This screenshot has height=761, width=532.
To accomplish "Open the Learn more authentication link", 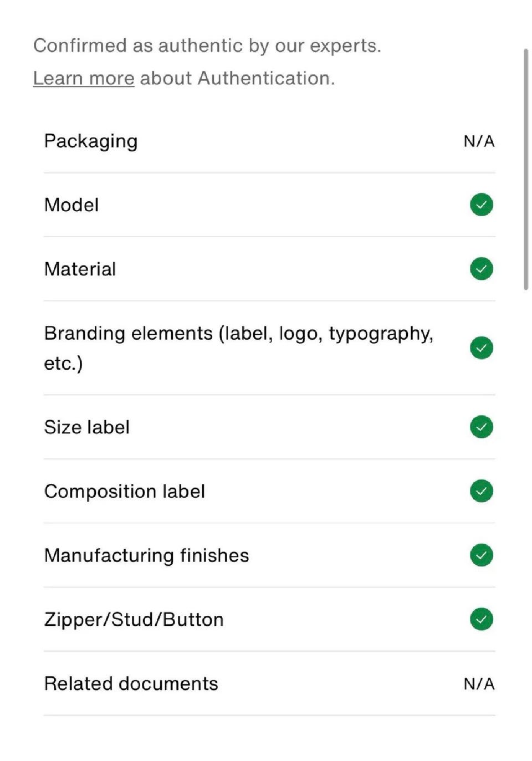I will pyautogui.click(x=84, y=78).
